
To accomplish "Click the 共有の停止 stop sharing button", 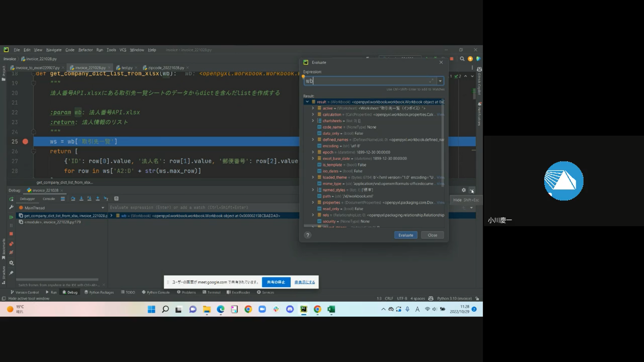I will click(x=276, y=282).
